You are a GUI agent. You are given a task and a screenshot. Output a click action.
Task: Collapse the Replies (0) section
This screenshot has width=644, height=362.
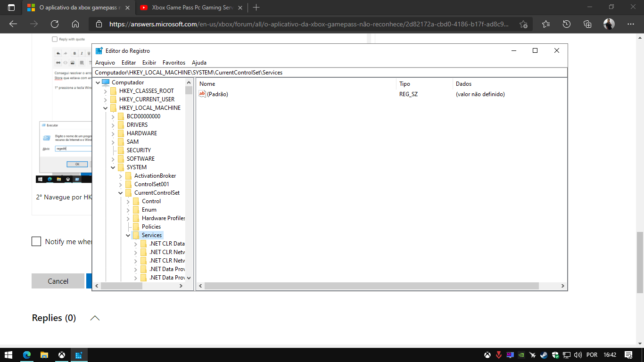click(x=95, y=318)
